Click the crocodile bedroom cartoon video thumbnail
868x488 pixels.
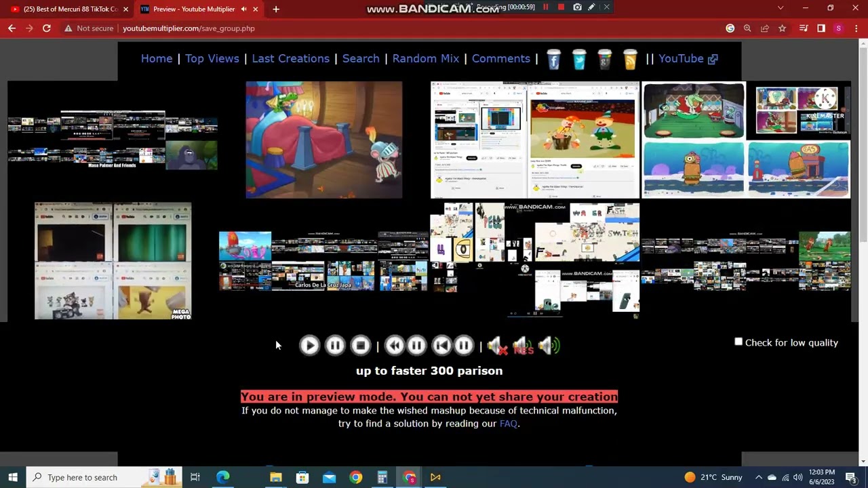pos(324,140)
